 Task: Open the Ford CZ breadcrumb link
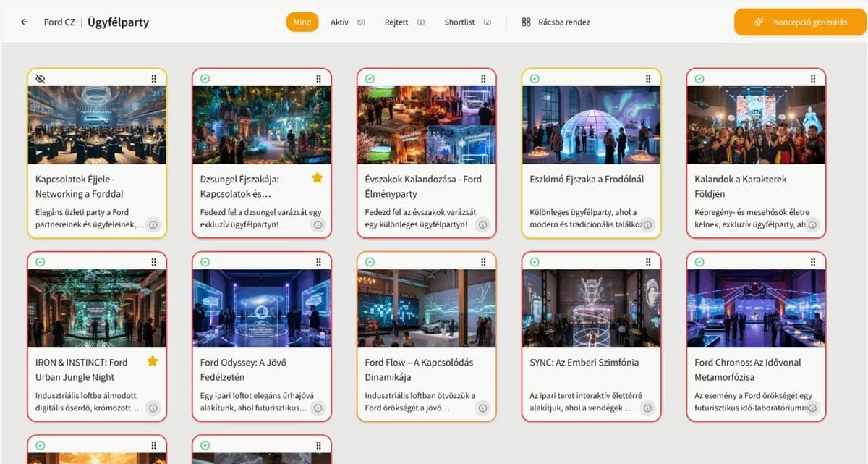[59, 22]
